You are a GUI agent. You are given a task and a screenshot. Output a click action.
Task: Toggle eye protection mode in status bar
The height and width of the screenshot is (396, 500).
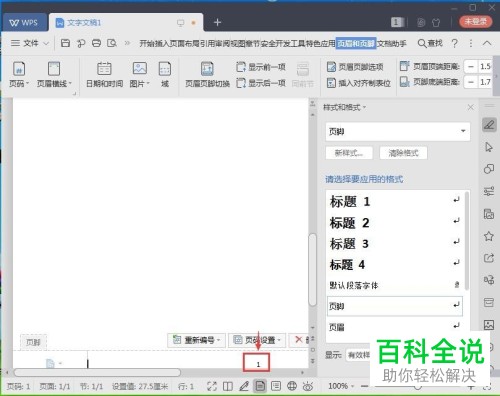pos(308,386)
